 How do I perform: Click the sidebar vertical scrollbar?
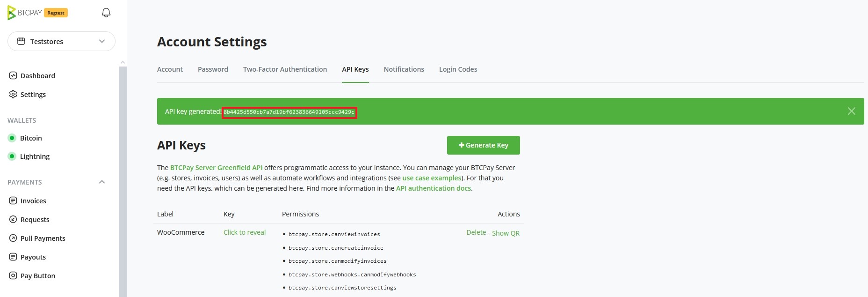123,182
